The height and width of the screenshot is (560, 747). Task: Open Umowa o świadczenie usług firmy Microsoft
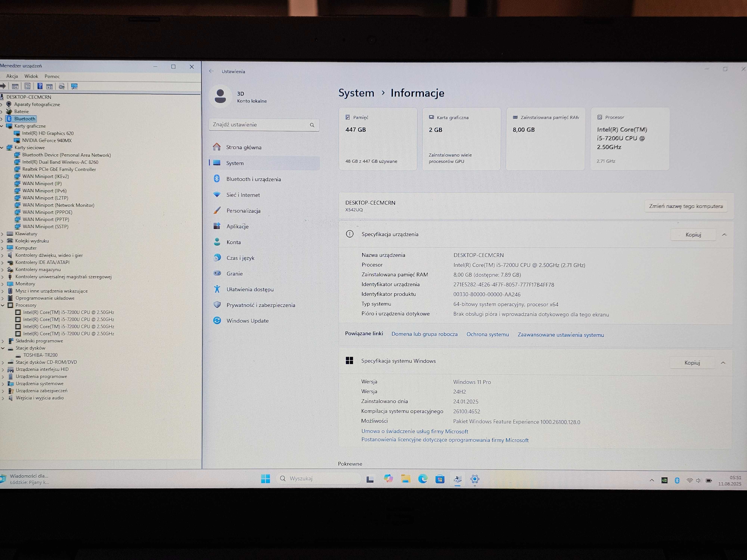[415, 431]
